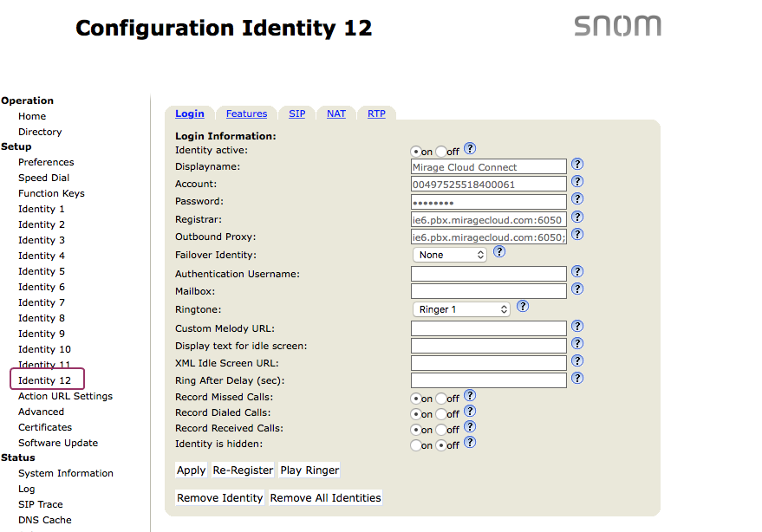The width and height of the screenshot is (762, 532).
Task: Open help icon beside Custom Melody URL
Action: click(x=577, y=327)
